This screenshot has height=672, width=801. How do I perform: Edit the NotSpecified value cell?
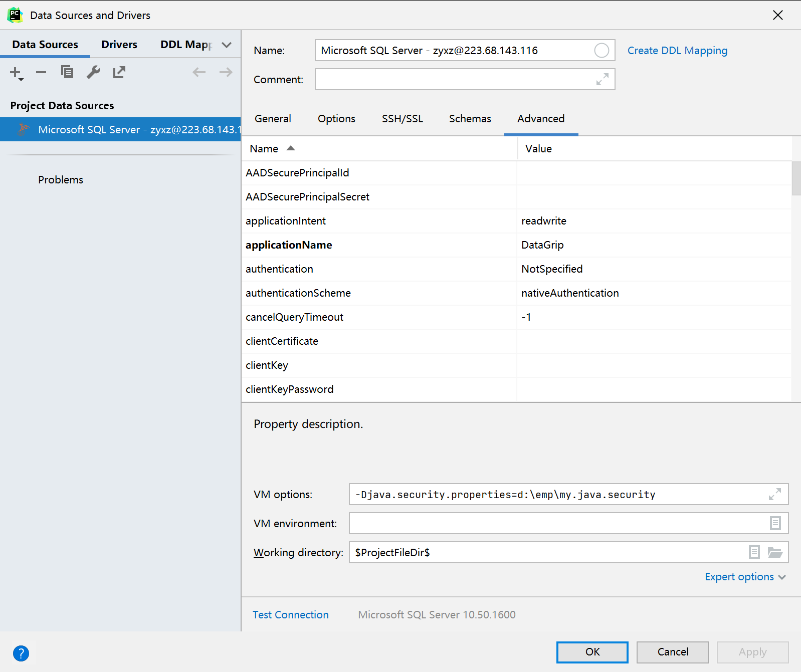point(654,269)
